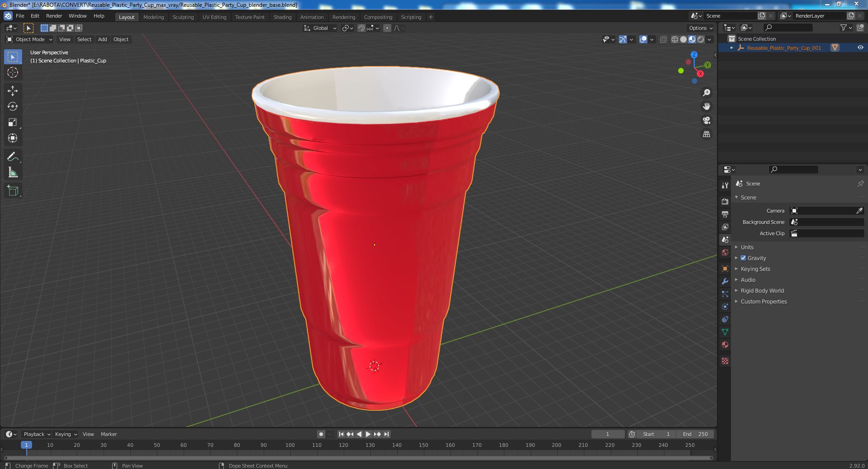Image resolution: width=868 pixels, height=469 pixels.
Task: Open the viewport Add menu
Action: [x=103, y=39]
